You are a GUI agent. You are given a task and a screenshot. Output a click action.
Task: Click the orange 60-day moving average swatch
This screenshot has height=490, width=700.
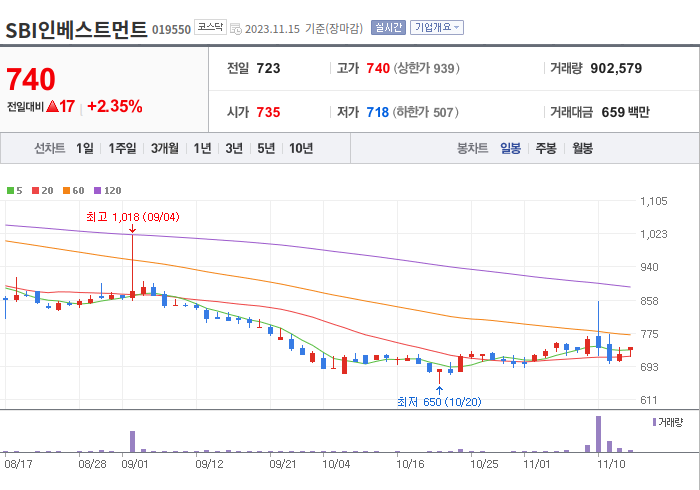[x=67, y=191]
